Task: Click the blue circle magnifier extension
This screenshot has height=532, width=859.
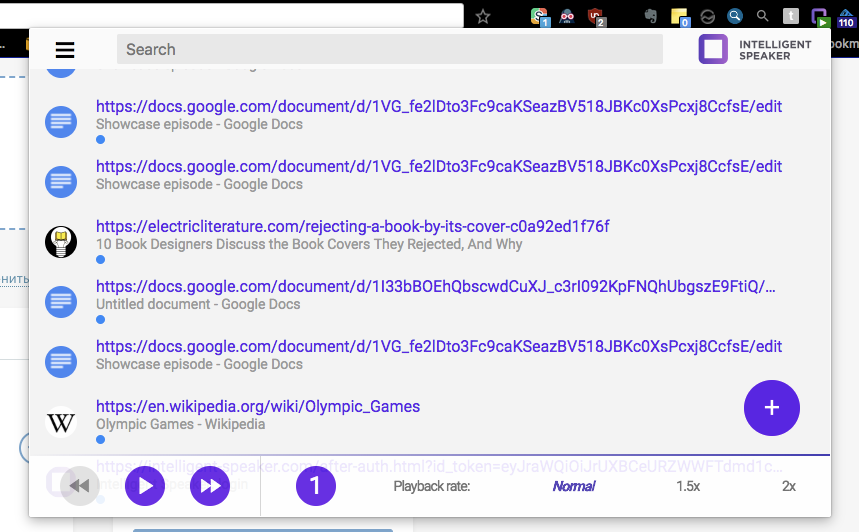Action: tap(735, 16)
